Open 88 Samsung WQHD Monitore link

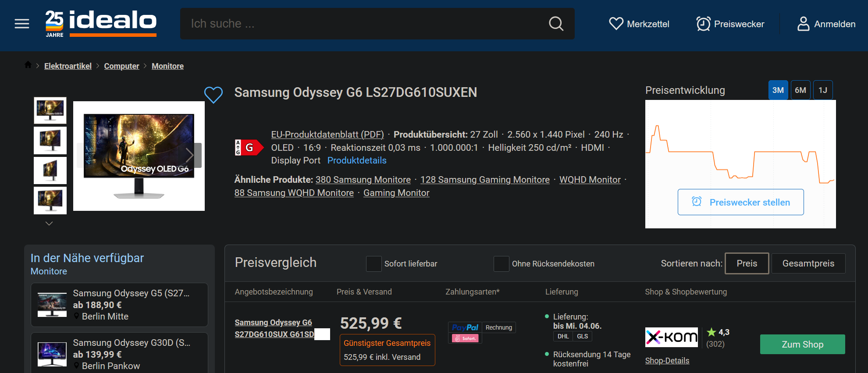click(294, 193)
